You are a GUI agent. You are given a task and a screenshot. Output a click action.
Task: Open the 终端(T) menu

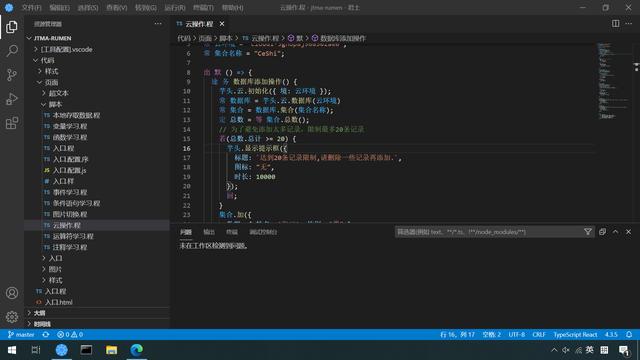[203, 8]
